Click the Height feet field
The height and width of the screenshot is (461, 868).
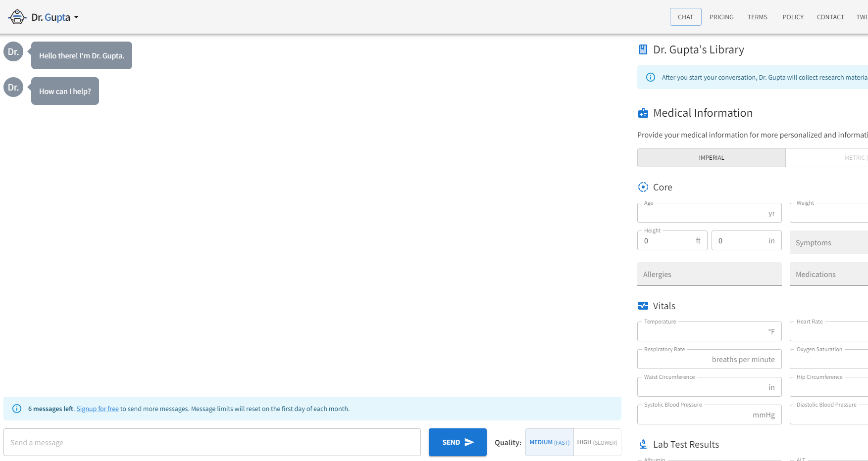[672, 240]
